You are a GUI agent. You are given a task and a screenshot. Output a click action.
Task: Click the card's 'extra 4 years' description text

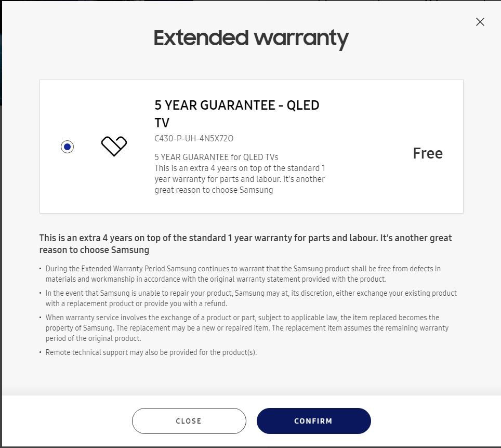pos(240,179)
